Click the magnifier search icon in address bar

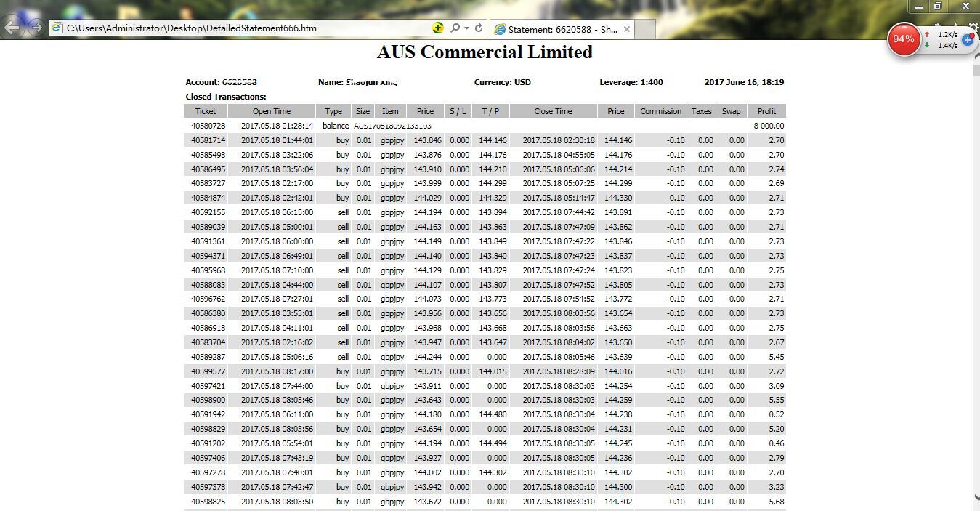(455, 28)
